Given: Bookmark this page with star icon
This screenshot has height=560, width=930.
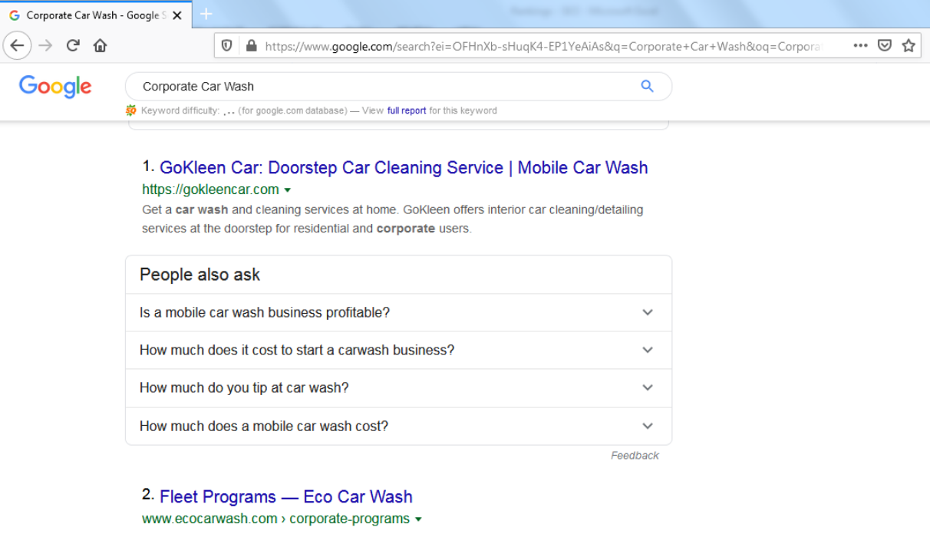Looking at the screenshot, I should click(909, 46).
